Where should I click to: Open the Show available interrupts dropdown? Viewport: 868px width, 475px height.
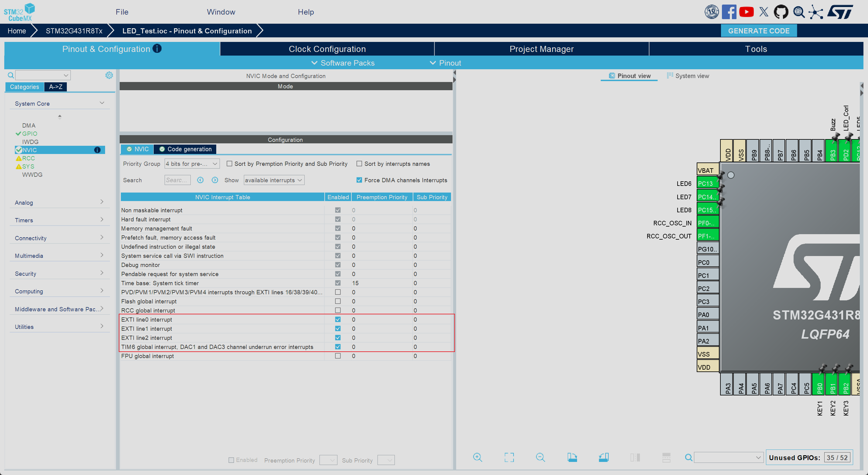[274, 180]
